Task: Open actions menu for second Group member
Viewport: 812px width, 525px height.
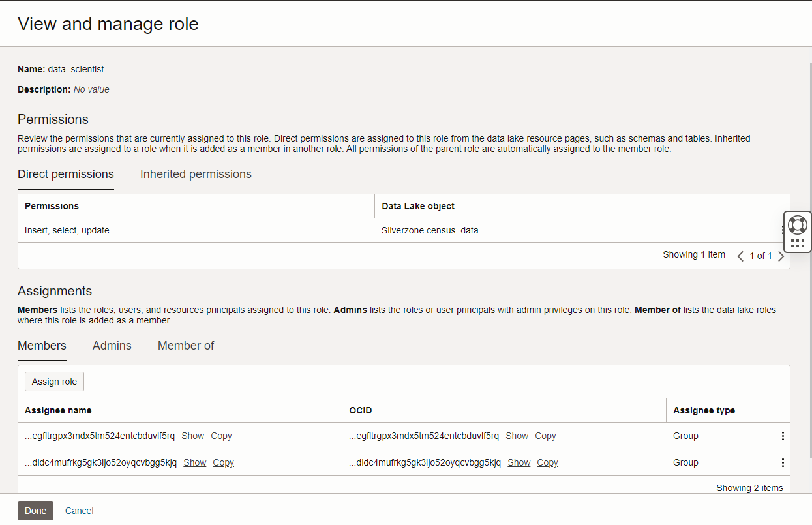Action: pyautogui.click(x=783, y=462)
